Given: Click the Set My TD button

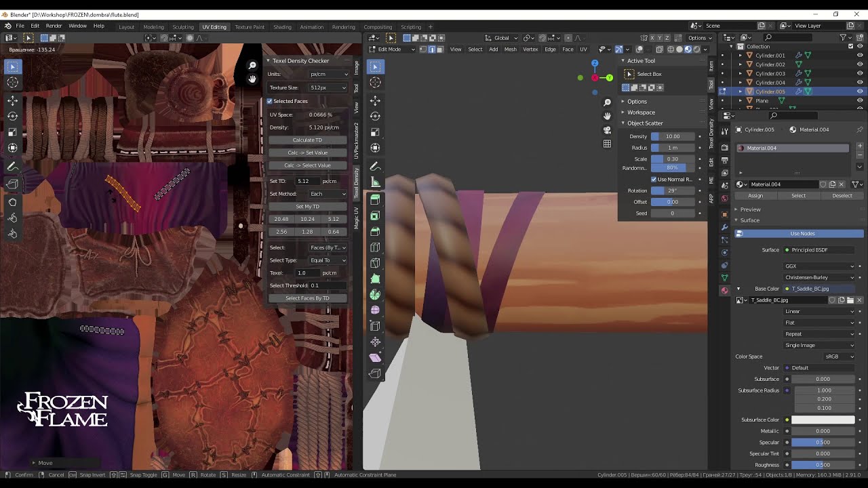Looking at the screenshot, I should point(308,207).
